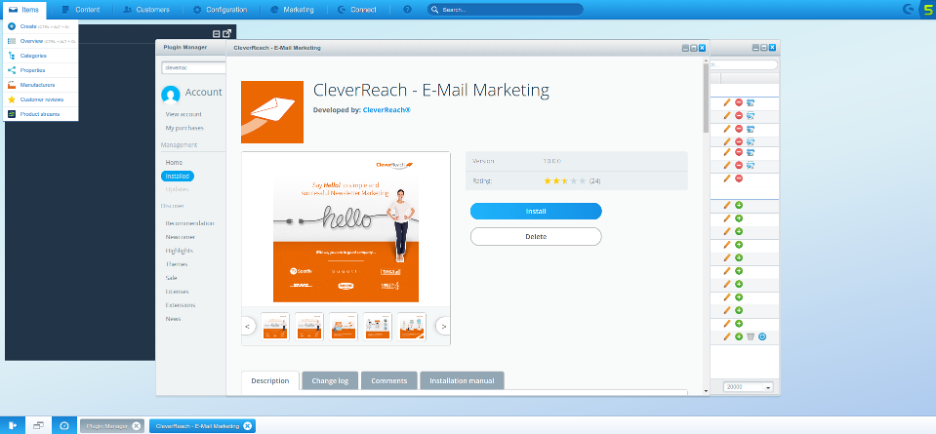Close the CleverReach - E-Mail Marketing taskbar entry

tap(248, 426)
